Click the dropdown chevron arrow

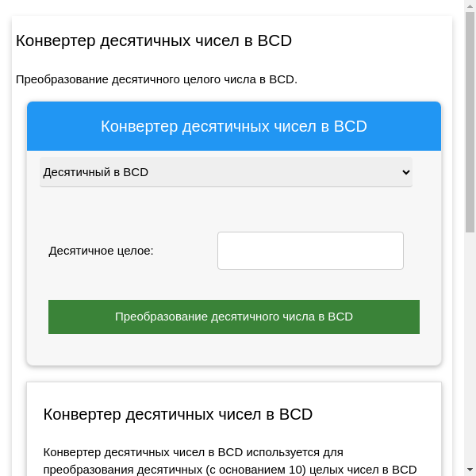coord(406,172)
